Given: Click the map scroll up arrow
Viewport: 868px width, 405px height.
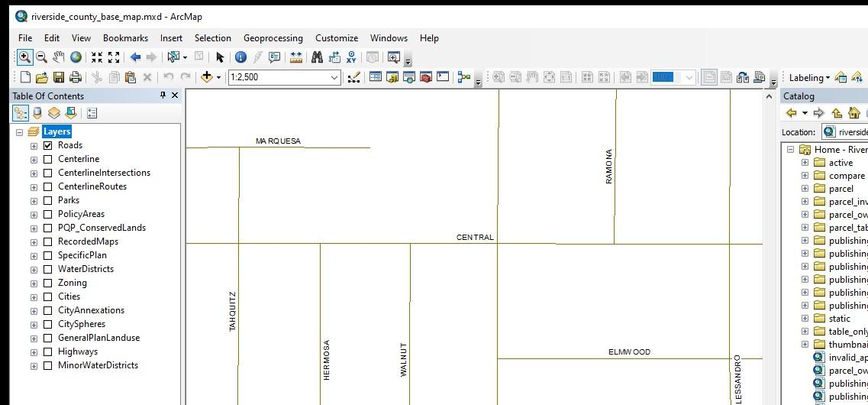Looking at the screenshot, I should (x=769, y=96).
